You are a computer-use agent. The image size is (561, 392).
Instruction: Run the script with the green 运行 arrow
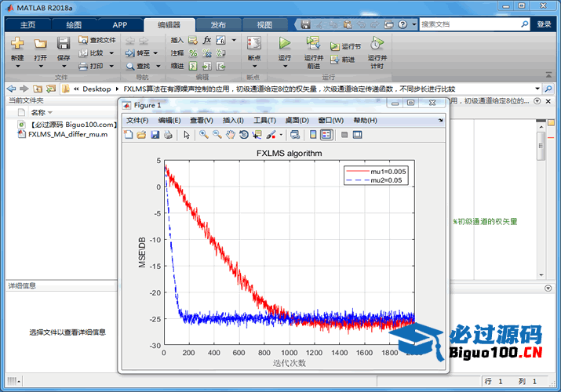285,43
